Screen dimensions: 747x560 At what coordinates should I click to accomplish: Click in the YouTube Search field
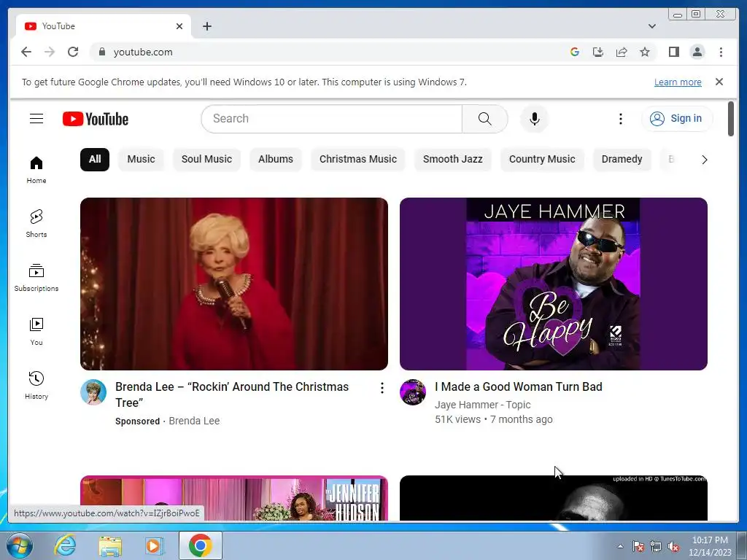click(332, 119)
